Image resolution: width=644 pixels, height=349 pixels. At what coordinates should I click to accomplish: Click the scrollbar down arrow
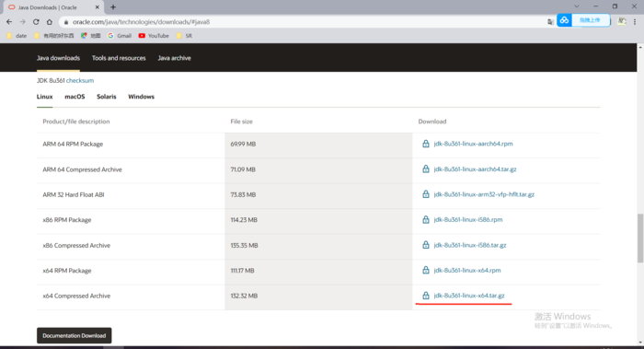coord(640,342)
